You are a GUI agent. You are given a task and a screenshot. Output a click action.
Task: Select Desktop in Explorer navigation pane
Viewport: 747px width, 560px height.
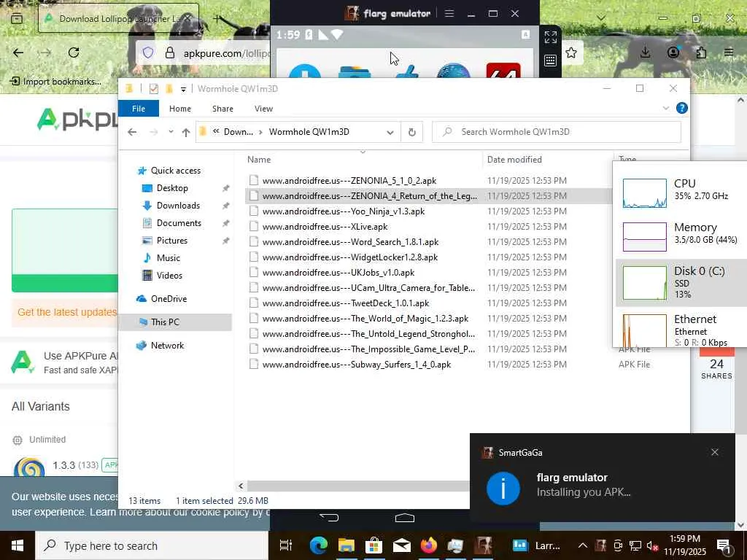coord(172,188)
